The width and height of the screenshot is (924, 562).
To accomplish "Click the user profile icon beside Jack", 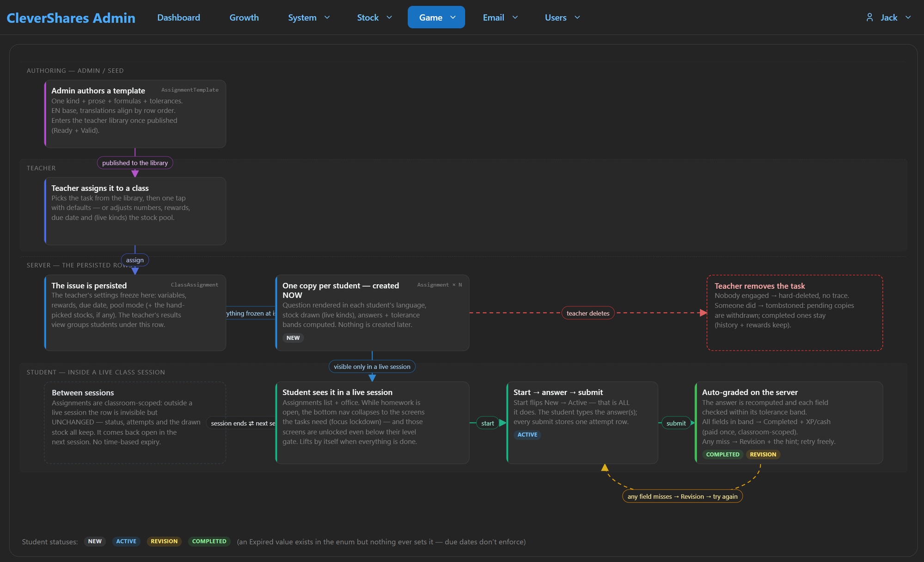I will point(869,18).
